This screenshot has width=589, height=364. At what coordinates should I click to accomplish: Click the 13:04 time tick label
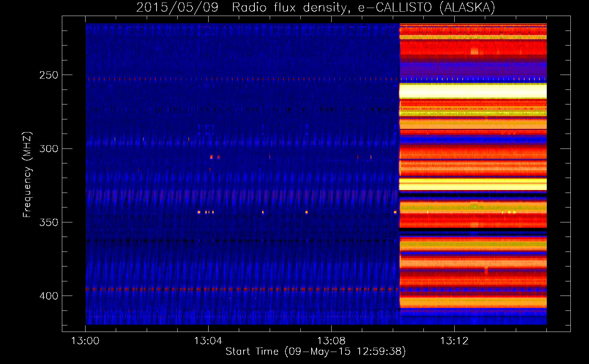tap(208, 341)
